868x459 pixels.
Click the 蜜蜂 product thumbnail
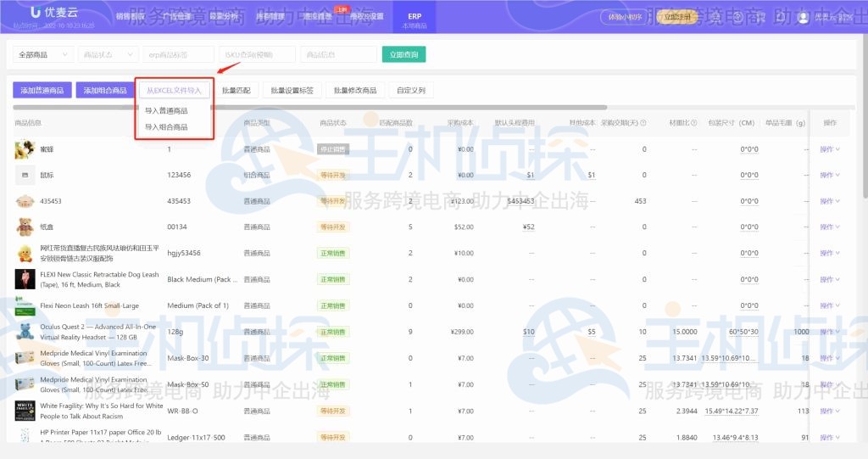tap(24, 149)
